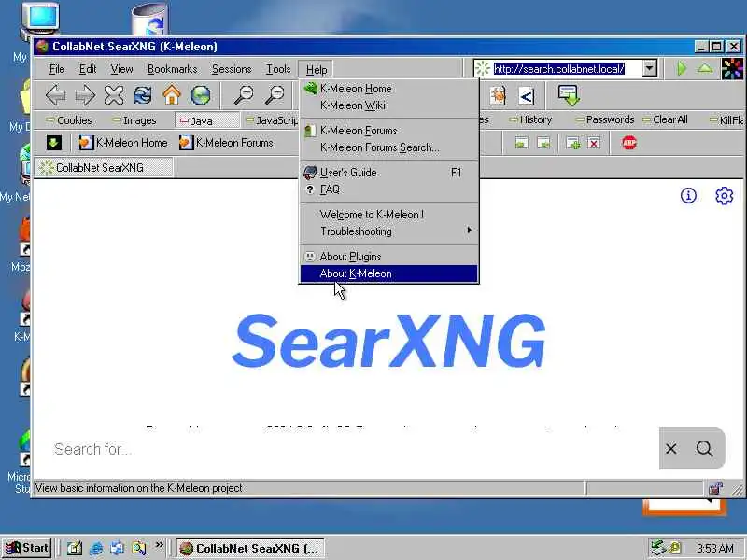Open the Sessions menu

[232, 69]
